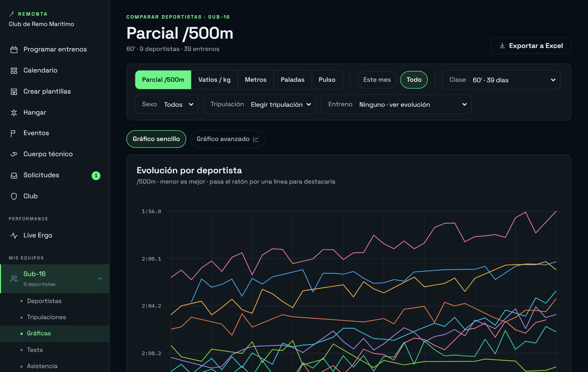Viewport: 588px width, 372px height.
Task: Click the Remonta oar logo icon
Action: [x=12, y=14]
